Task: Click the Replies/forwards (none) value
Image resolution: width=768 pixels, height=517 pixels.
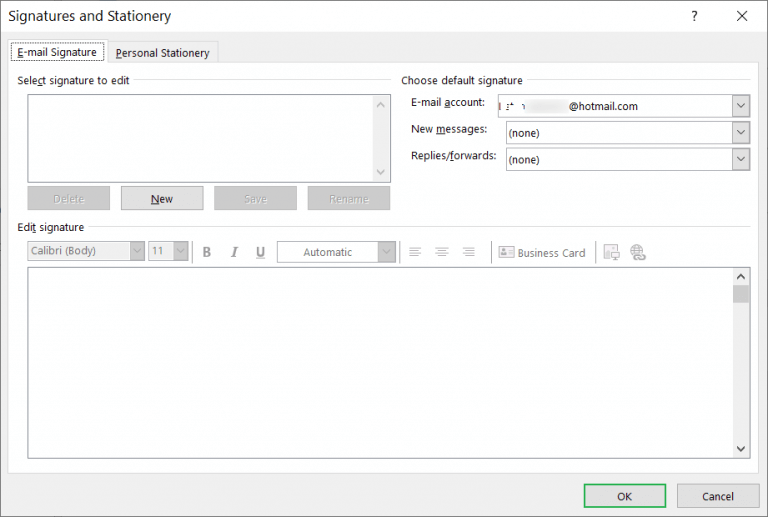Action: coord(524,160)
